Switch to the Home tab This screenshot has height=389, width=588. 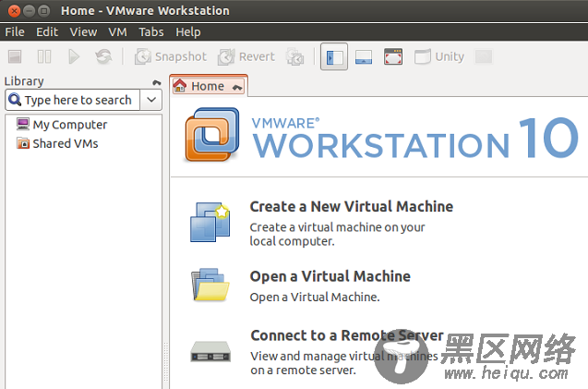click(208, 86)
